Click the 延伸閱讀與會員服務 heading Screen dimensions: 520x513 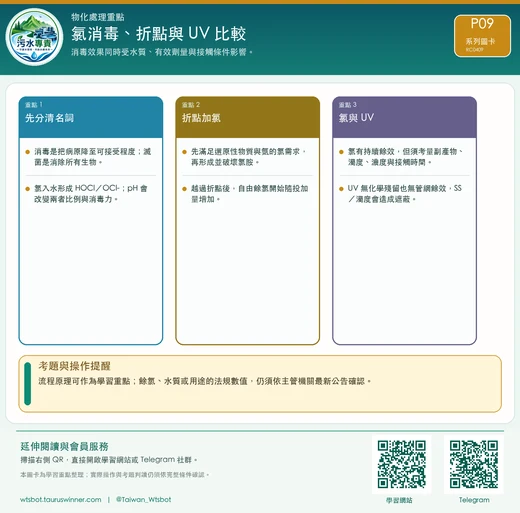pyautogui.click(x=64, y=446)
